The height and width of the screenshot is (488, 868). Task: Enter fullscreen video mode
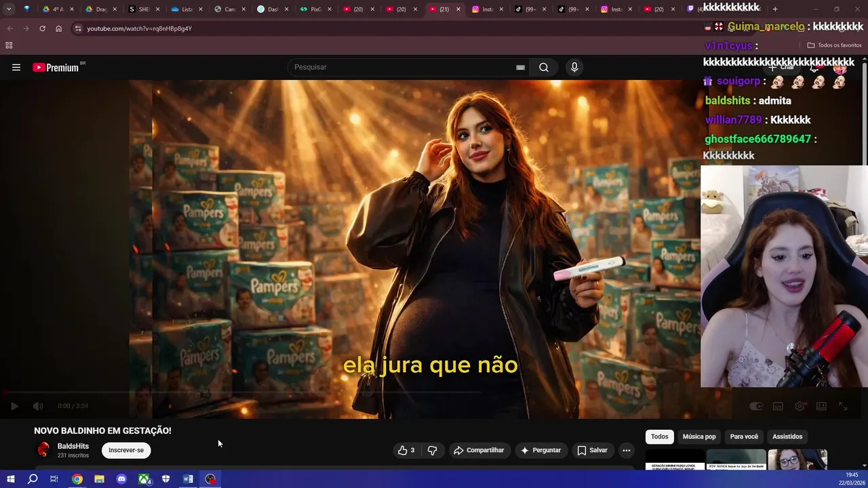[x=843, y=406]
